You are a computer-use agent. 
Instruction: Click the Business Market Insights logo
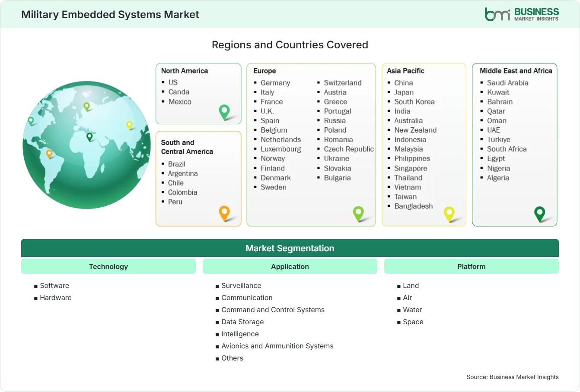pyautogui.click(x=521, y=14)
